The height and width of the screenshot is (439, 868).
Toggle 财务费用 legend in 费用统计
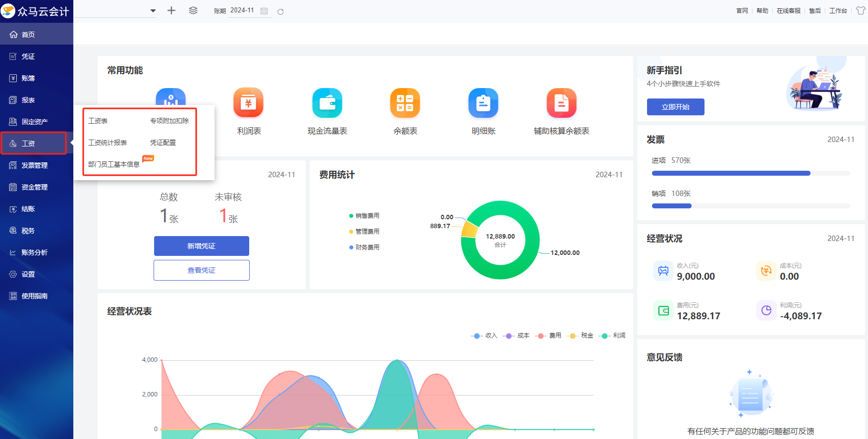click(x=364, y=247)
